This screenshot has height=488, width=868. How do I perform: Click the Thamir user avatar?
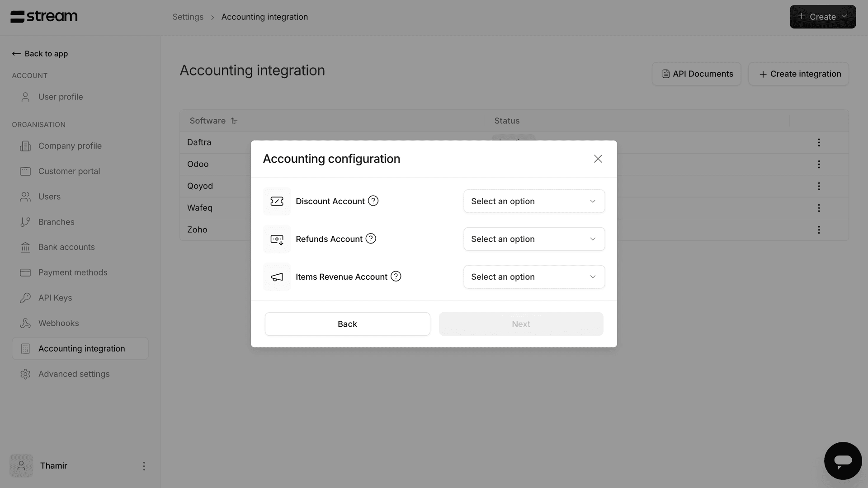(21, 466)
